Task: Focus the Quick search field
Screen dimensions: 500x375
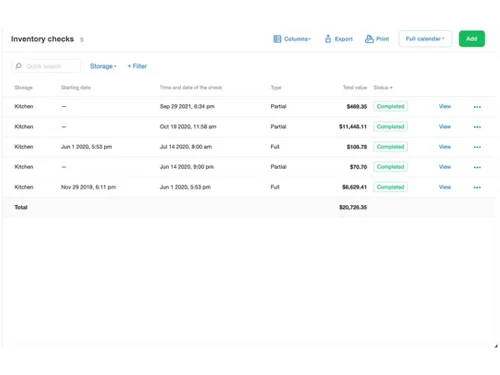Action: tap(46, 66)
